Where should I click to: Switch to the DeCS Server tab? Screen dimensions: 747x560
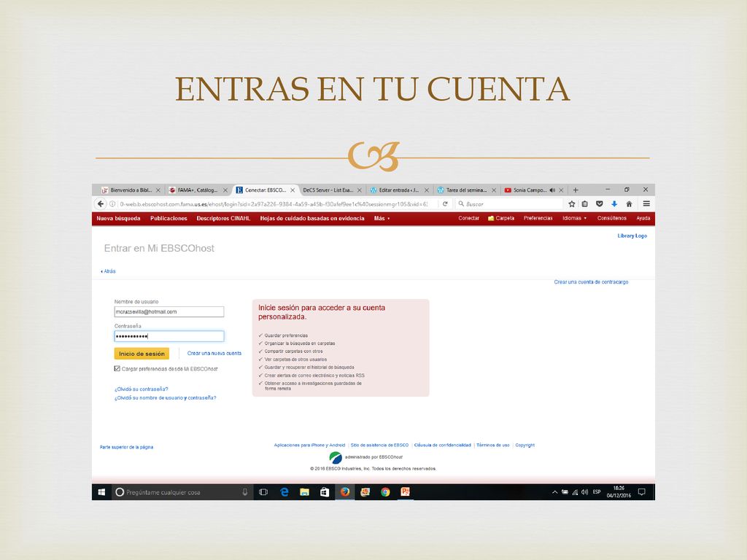pos(329,190)
